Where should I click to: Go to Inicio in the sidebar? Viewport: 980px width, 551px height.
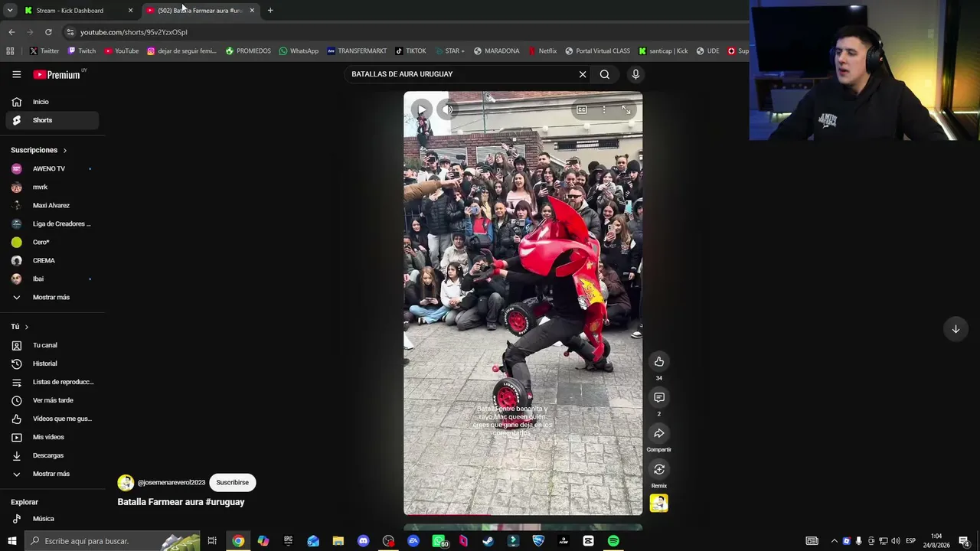coord(52,102)
